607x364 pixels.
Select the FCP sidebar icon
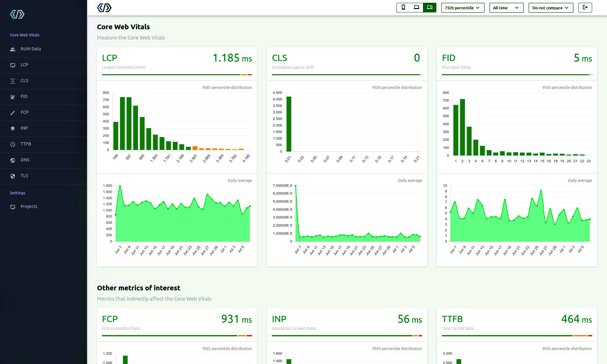[12, 113]
